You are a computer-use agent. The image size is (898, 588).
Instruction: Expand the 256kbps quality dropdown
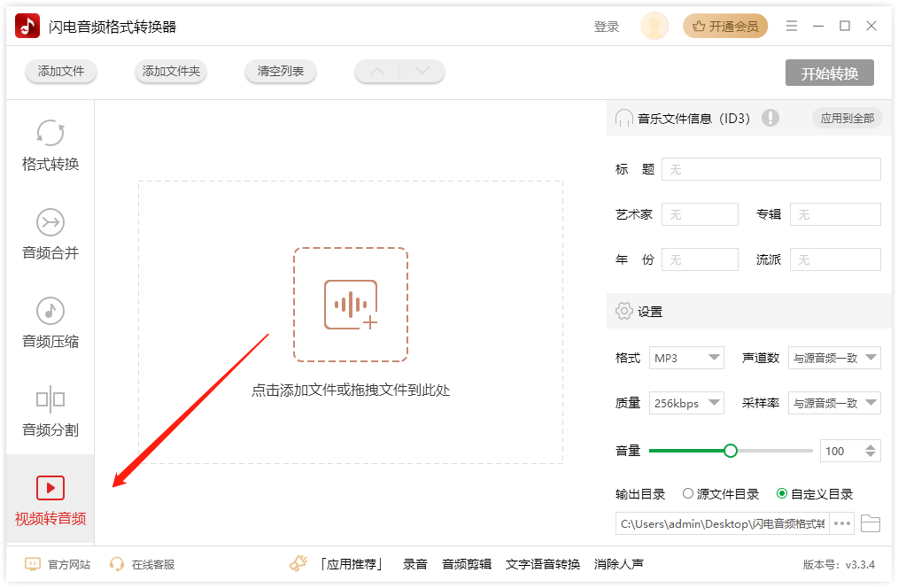(x=686, y=403)
